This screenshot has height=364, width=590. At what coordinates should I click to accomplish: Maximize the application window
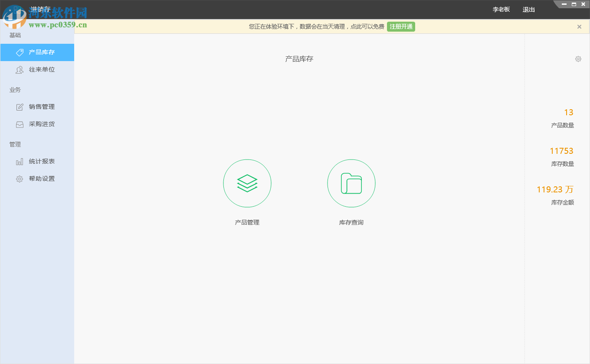tap(574, 4)
